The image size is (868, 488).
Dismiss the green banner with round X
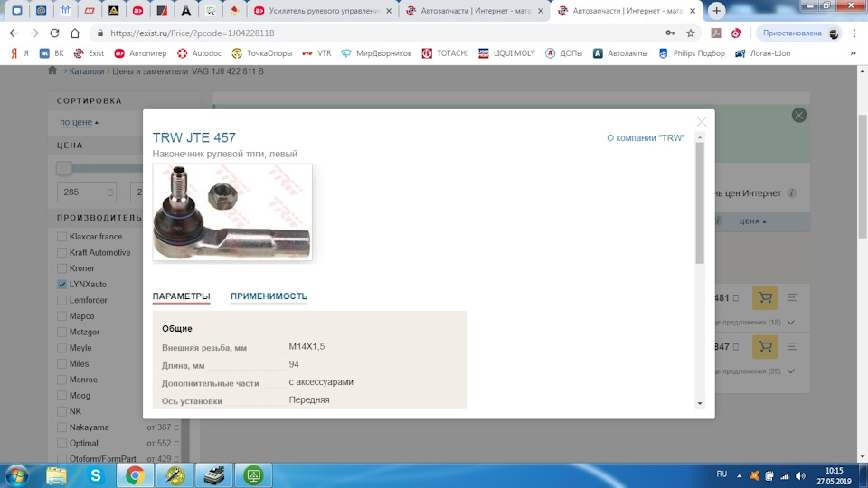(x=798, y=115)
